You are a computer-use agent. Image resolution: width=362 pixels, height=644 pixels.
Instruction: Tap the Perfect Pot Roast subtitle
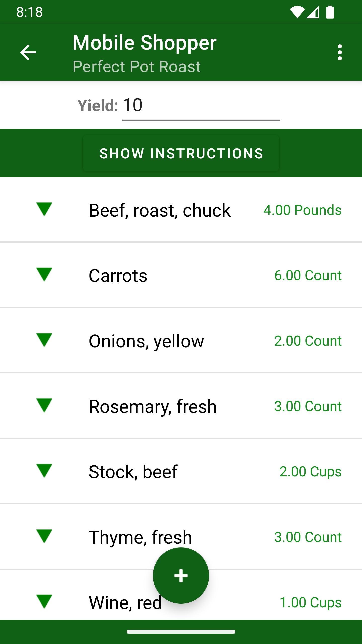(x=137, y=67)
